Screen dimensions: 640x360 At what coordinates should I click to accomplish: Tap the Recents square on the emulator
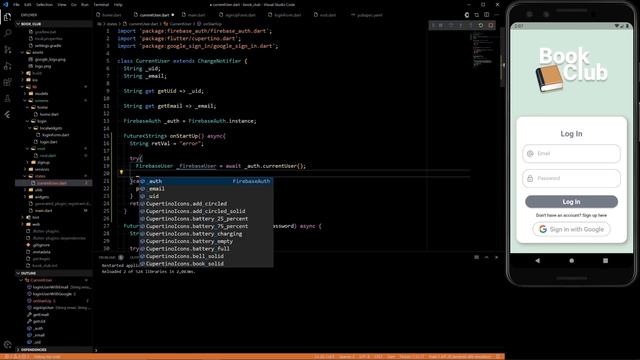605,260
